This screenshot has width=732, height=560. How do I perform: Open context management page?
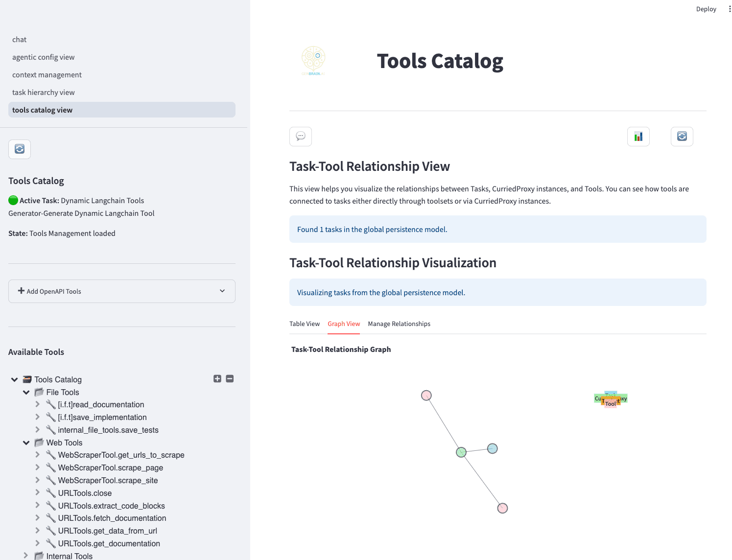pyautogui.click(x=122, y=75)
